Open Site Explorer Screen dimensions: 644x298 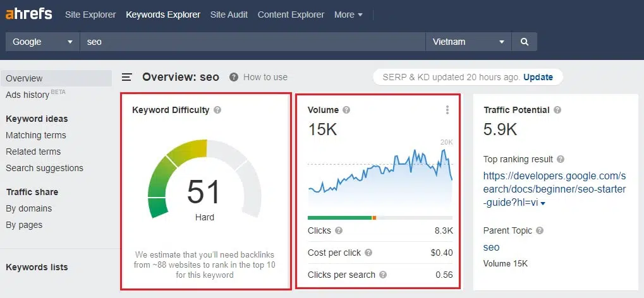pyautogui.click(x=90, y=15)
